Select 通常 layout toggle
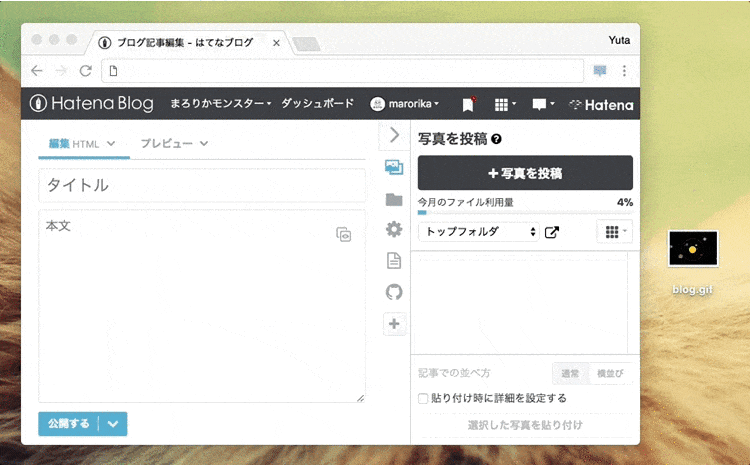 click(570, 373)
